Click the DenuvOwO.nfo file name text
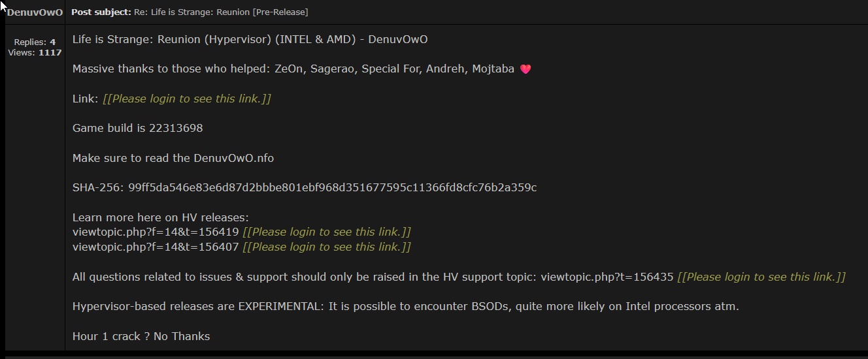The height and width of the screenshot is (359, 868). pyautogui.click(x=233, y=158)
